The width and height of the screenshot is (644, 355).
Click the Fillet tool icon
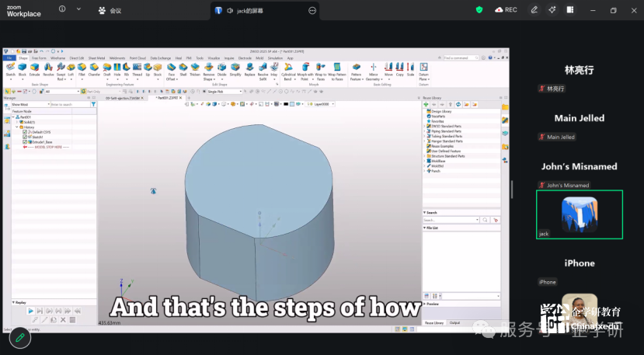point(82,70)
